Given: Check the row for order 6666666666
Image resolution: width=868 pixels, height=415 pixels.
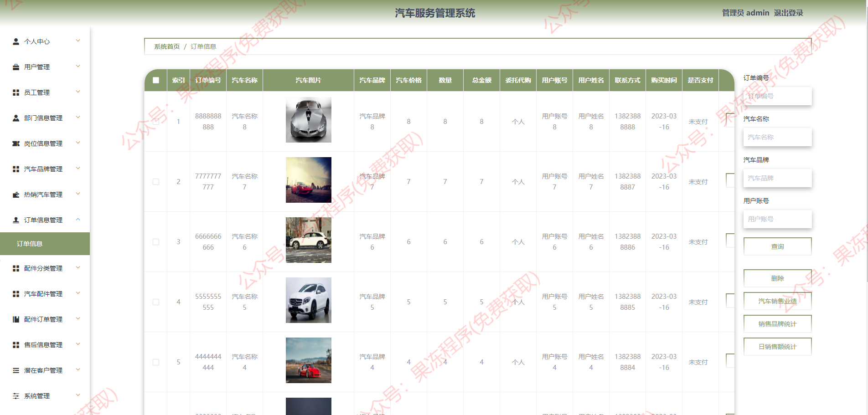Looking at the screenshot, I should point(156,242).
